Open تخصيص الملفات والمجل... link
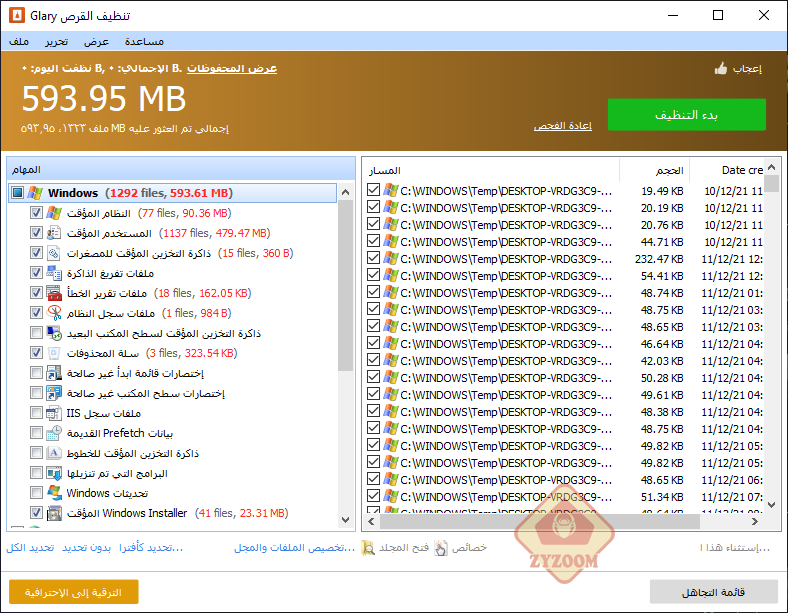 point(294,548)
